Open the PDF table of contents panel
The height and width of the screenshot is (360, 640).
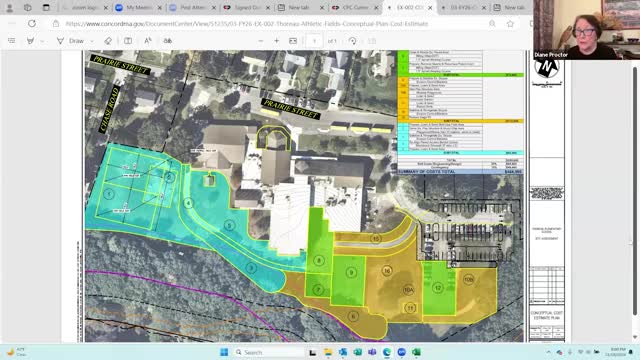11,41
